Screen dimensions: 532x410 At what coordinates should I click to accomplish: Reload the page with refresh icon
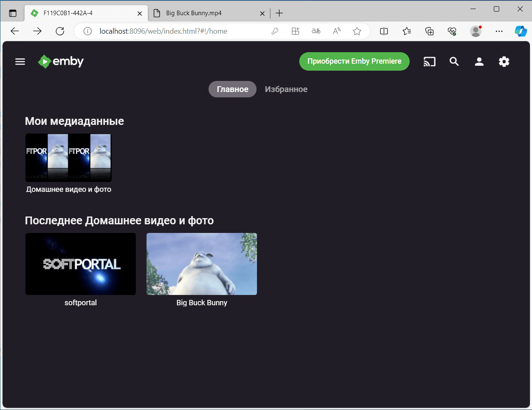[60, 31]
